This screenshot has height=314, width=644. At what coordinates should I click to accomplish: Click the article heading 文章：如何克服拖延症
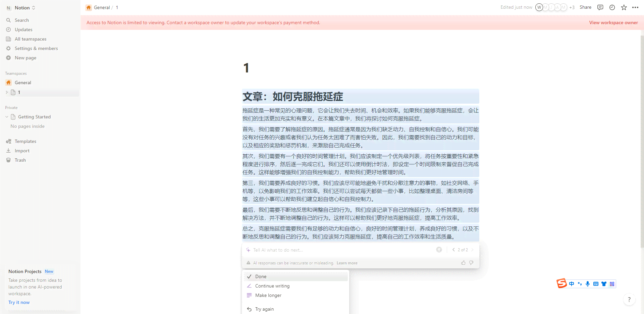point(293,97)
